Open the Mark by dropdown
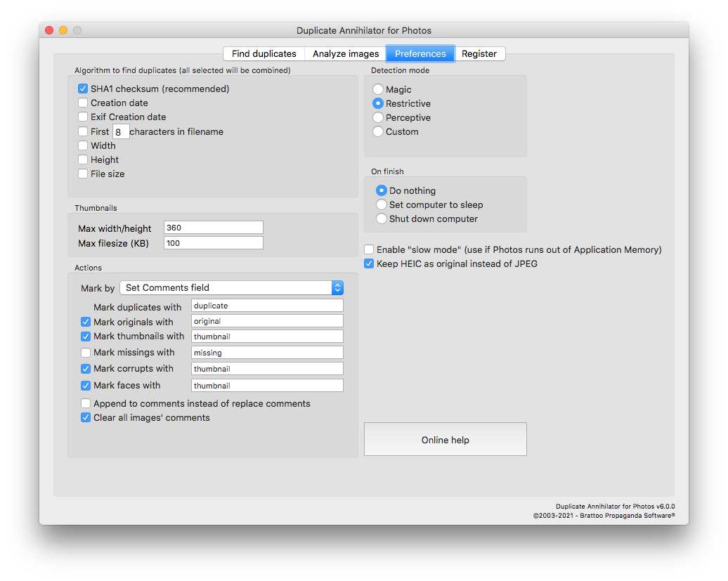The image size is (728, 581). coord(231,287)
